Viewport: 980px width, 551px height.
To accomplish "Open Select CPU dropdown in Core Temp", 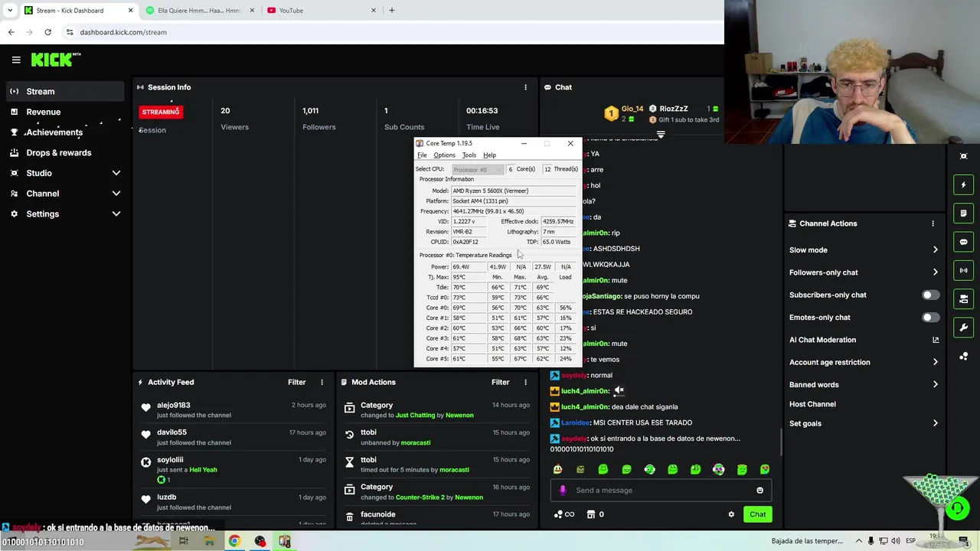I will coord(477,169).
